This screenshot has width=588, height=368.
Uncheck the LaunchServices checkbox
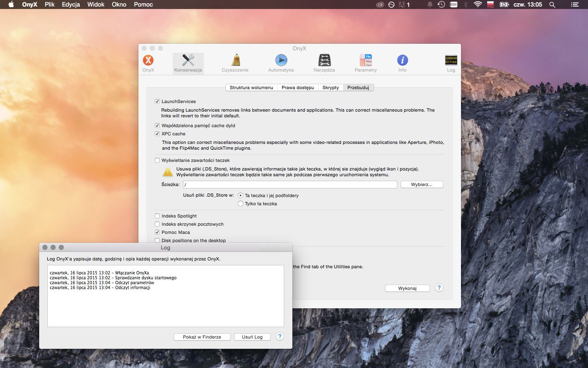(x=157, y=101)
